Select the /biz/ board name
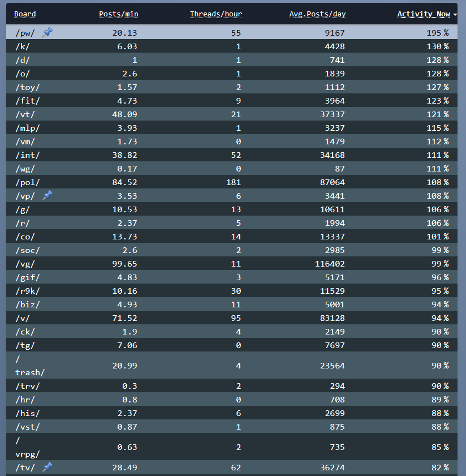Screen dimensions: 466x476 28,305
